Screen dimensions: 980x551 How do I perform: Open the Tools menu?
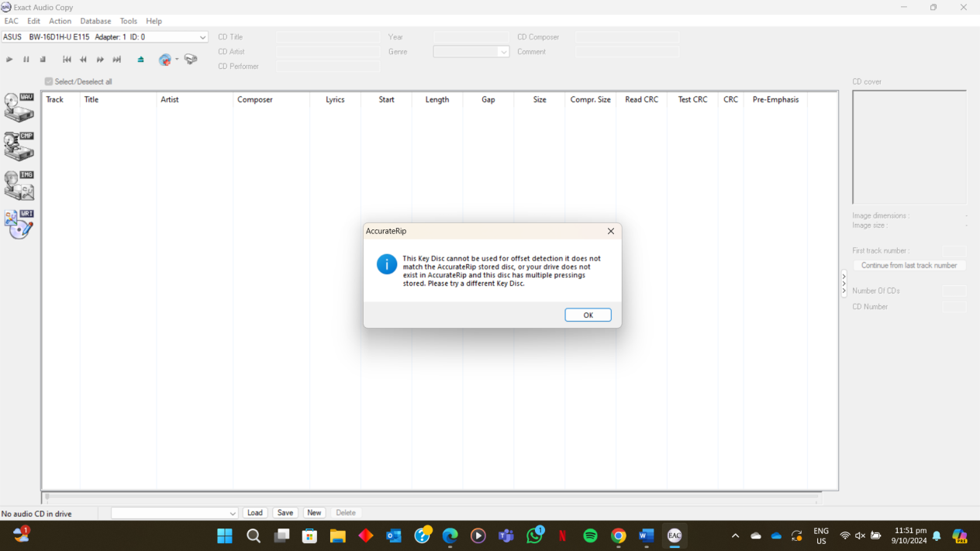click(128, 21)
